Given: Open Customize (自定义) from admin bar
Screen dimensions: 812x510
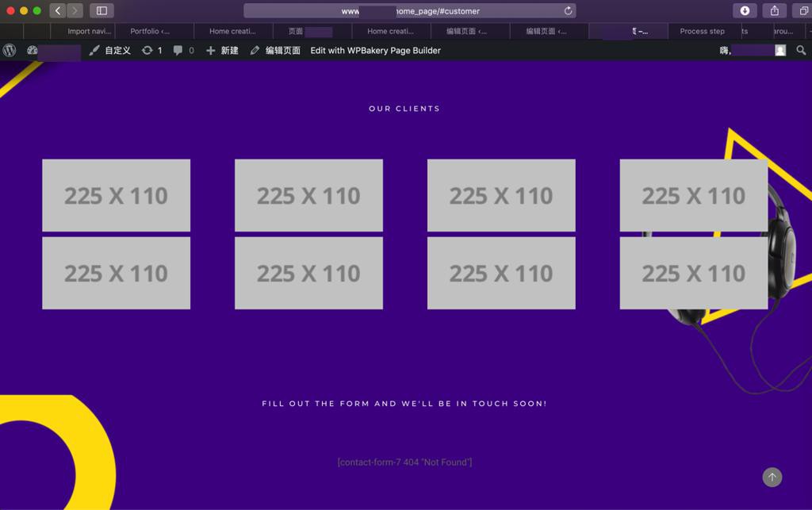Looking at the screenshot, I should (109, 50).
